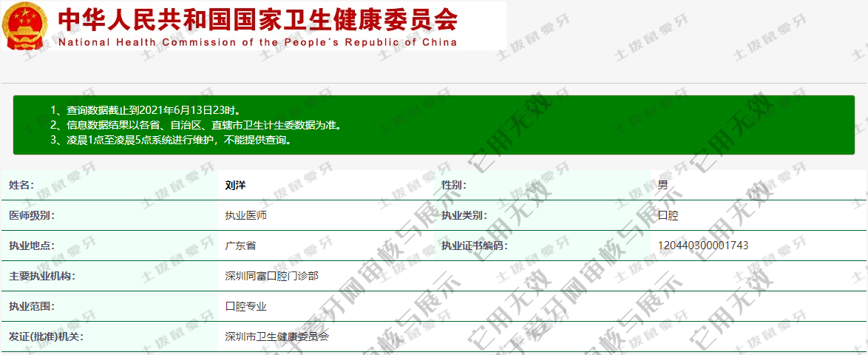The width and height of the screenshot is (868, 355).
Task: Select the 执业医师 level value
Action: point(245,216)
